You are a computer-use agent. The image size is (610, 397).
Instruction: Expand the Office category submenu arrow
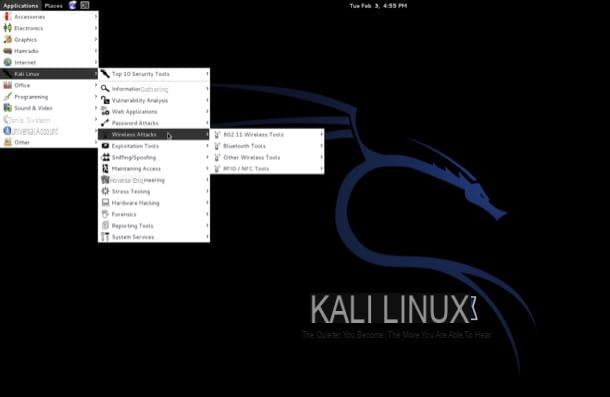[x=96, y=85]
